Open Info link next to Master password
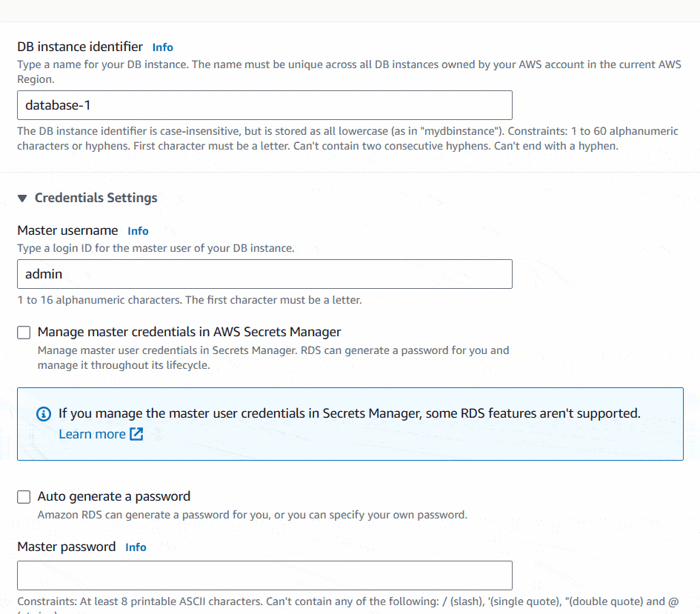Image resolution: width=700 pixels, height=614 pixels. 136,547
